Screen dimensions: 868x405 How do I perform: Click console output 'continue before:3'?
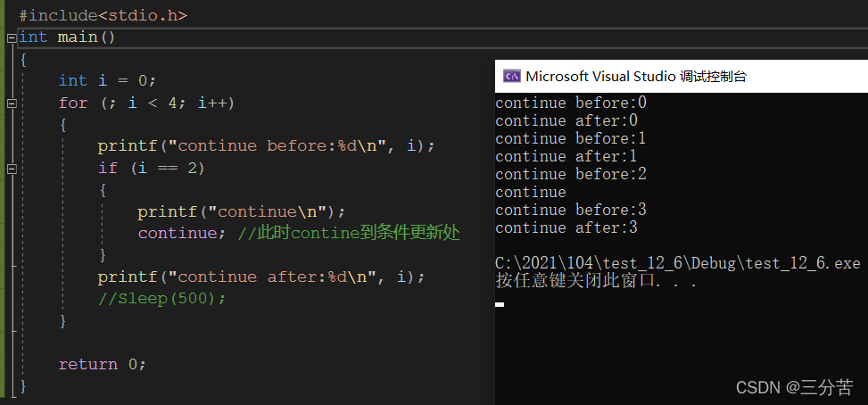click(571, 210)
